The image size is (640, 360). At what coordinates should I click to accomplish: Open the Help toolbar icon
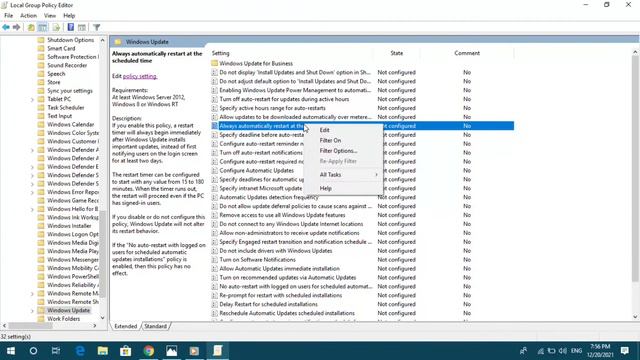[71, 27]
